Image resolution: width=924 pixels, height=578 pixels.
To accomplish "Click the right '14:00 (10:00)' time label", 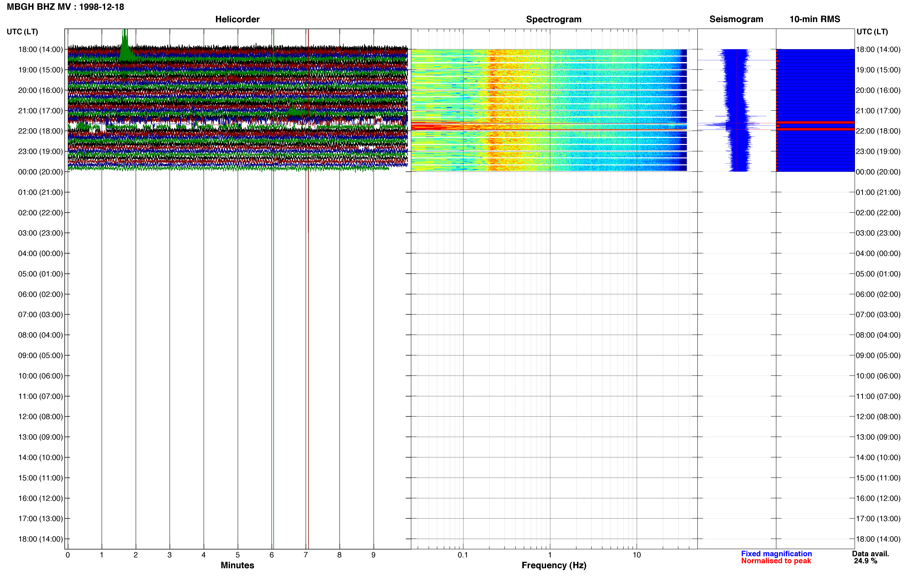I will pos(878,458).
